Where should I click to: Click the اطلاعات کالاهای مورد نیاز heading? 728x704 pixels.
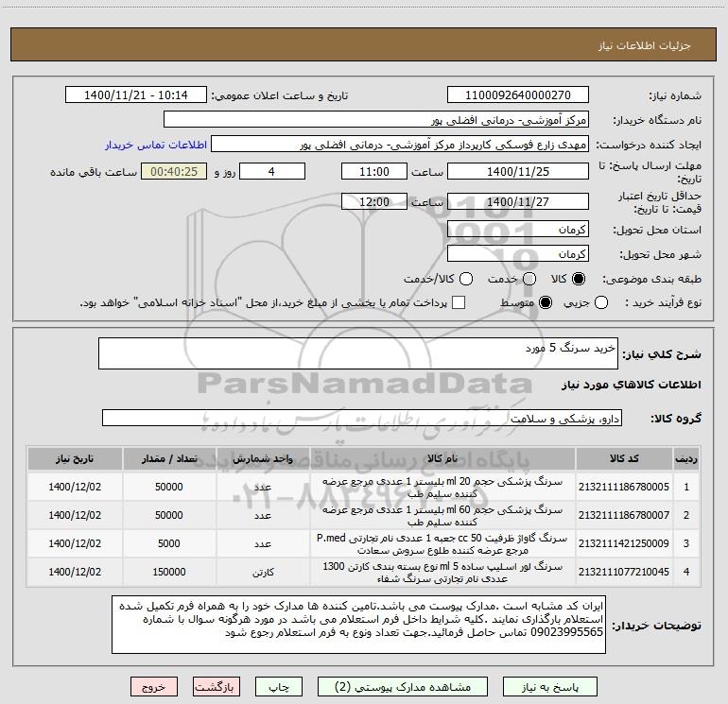pyautogui.click(x=632, y=385)
